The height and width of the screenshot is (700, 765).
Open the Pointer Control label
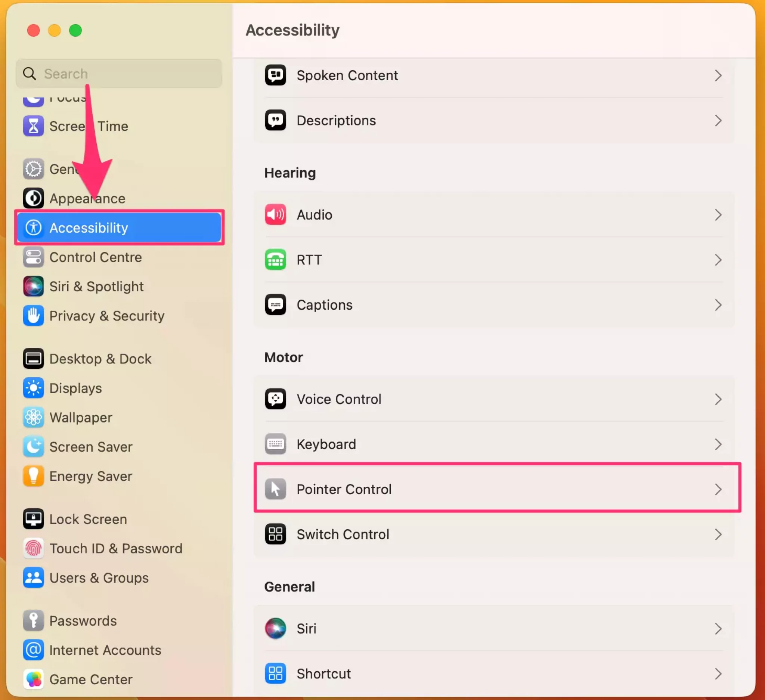coord(344,489)
